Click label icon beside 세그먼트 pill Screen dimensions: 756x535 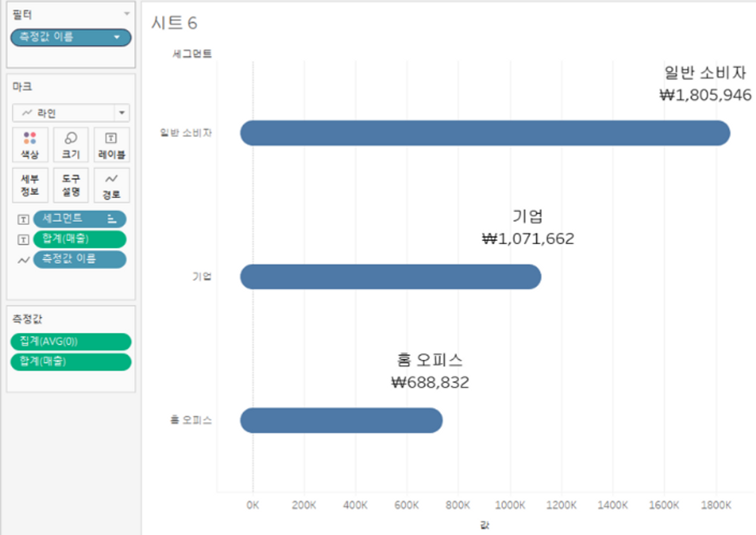tap(23, 219)
